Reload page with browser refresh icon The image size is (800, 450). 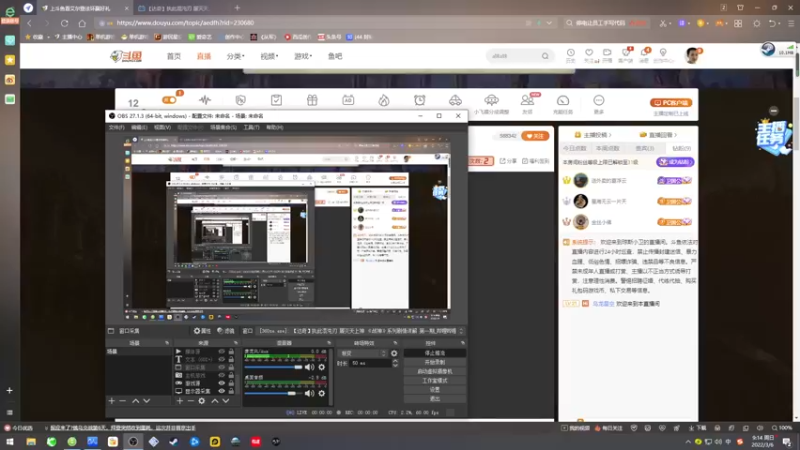point(64,23)
